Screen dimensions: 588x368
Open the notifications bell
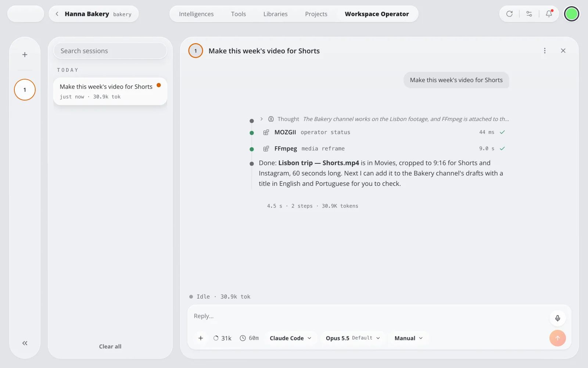pyautogui.click(x=549, y=14)
